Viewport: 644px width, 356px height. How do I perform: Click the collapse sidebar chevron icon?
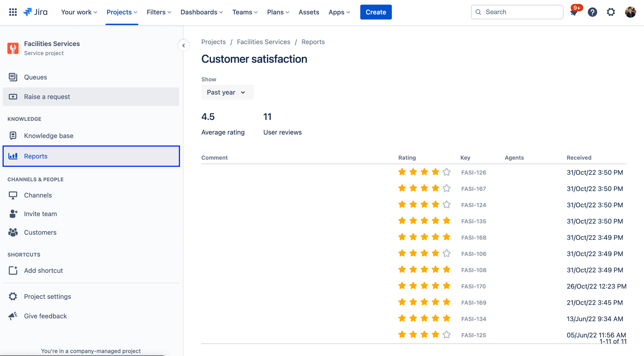point(183,45)
